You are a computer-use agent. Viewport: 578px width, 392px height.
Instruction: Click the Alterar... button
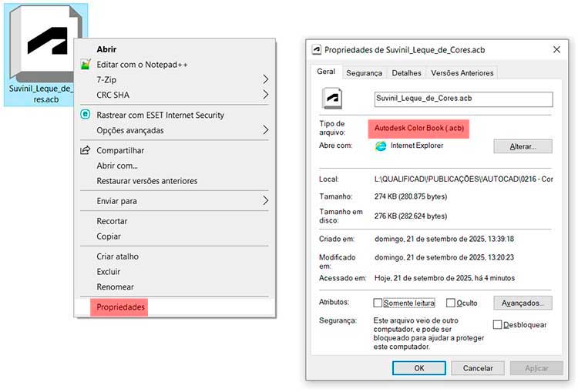[523, 146]
